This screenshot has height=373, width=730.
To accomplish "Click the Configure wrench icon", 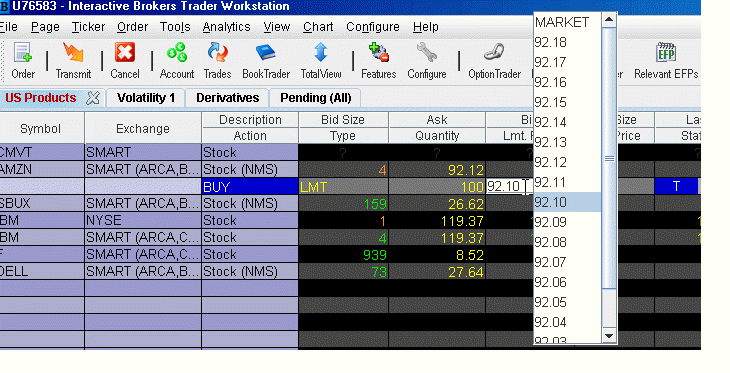I will tap(426, 61).
